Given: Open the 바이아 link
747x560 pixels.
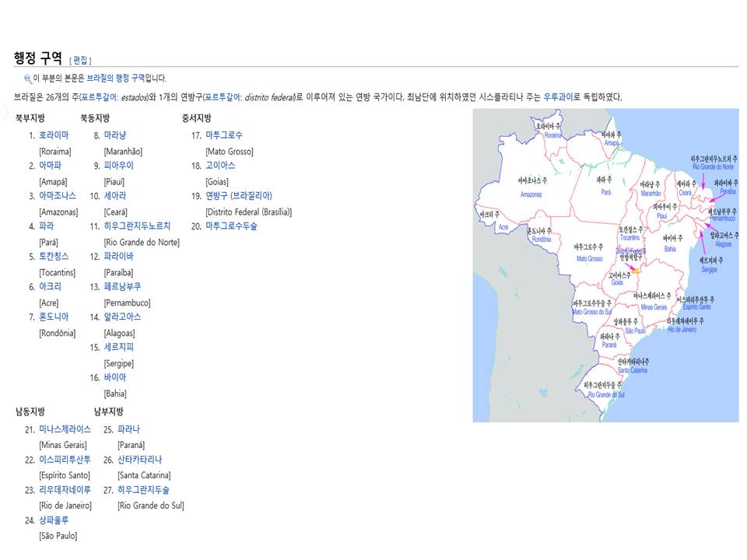Looking at the screenshot, I should [x=115, y=378].
